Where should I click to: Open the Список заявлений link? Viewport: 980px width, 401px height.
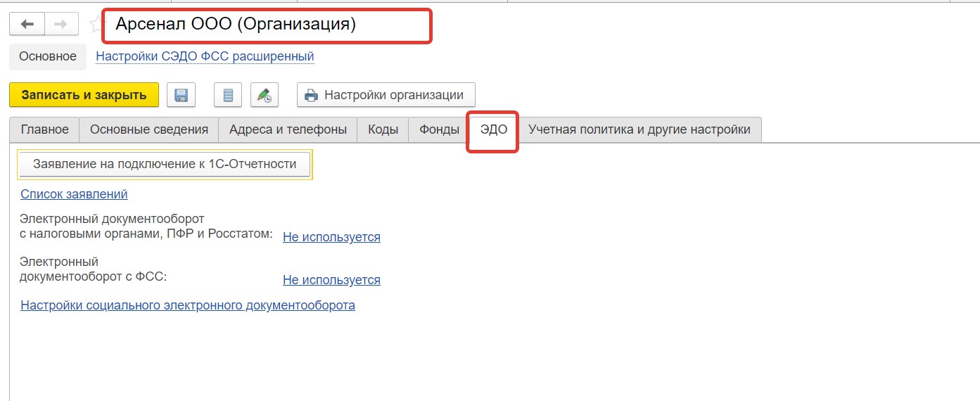coord(74,194)
